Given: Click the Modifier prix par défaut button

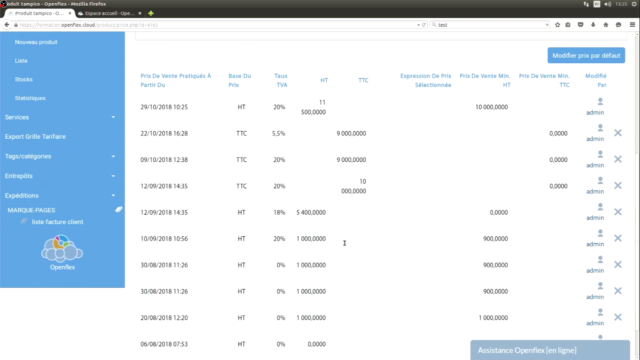Looking at the screenshot, I should [x=586, y=56].
